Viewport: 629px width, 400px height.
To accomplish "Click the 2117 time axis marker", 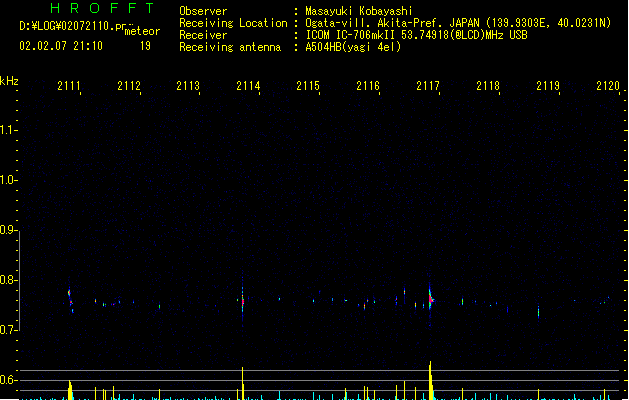I will pyautogui.click(x=428, y=86).
